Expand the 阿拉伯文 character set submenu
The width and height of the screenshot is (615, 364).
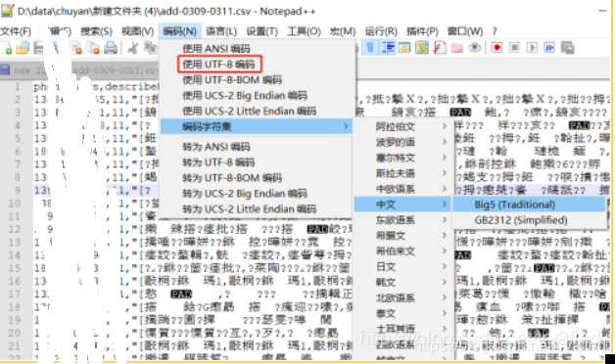coord(402,126)
